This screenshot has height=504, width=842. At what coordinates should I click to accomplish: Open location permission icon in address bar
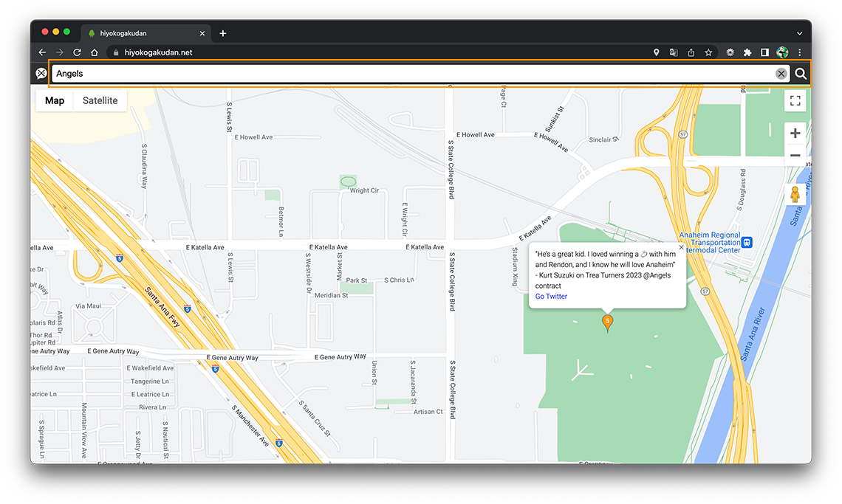click(656, 52)
